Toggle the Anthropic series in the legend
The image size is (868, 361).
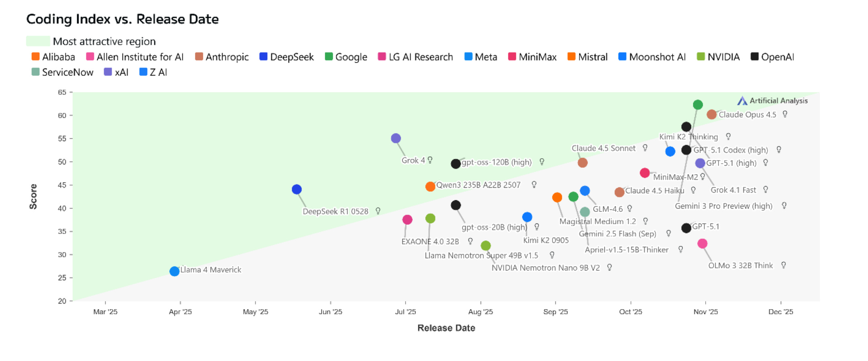click(x=222, y=57)
